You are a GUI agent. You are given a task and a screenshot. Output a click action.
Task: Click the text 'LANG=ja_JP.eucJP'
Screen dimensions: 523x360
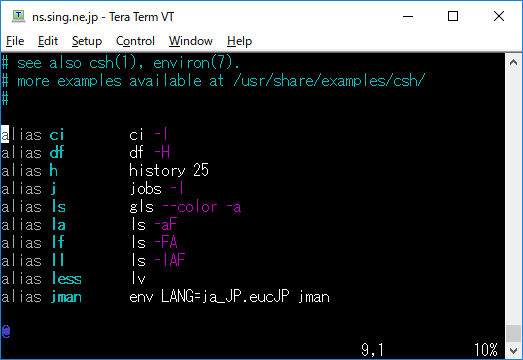point(225,297)
